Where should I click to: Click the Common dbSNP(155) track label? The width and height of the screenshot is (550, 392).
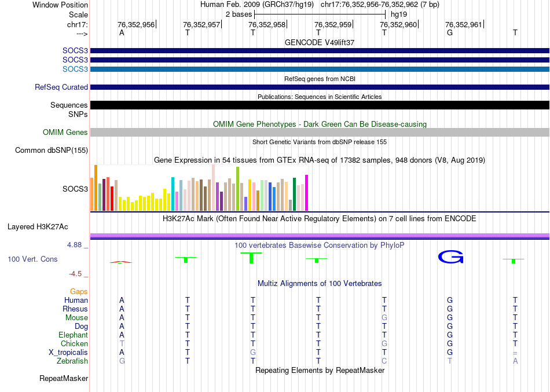(51, 150)
